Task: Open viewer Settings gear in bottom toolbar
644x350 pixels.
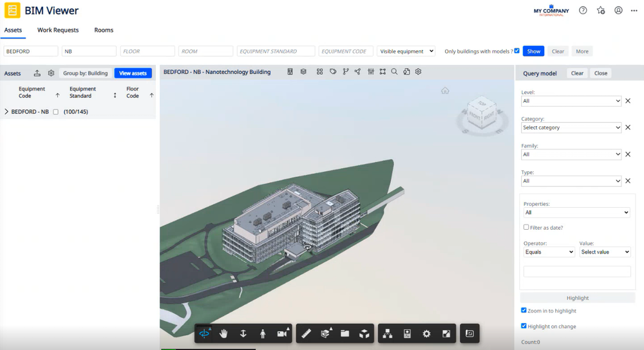Action: click(427, 333)
